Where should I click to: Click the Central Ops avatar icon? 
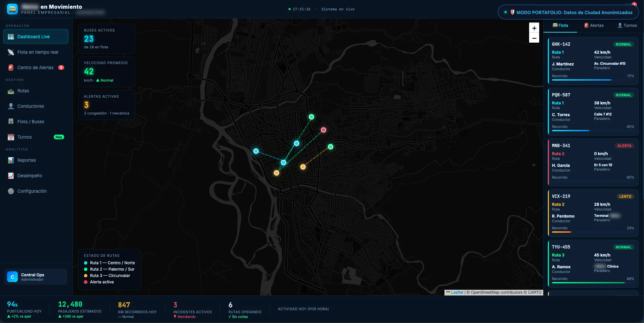(x=12, y=277)
